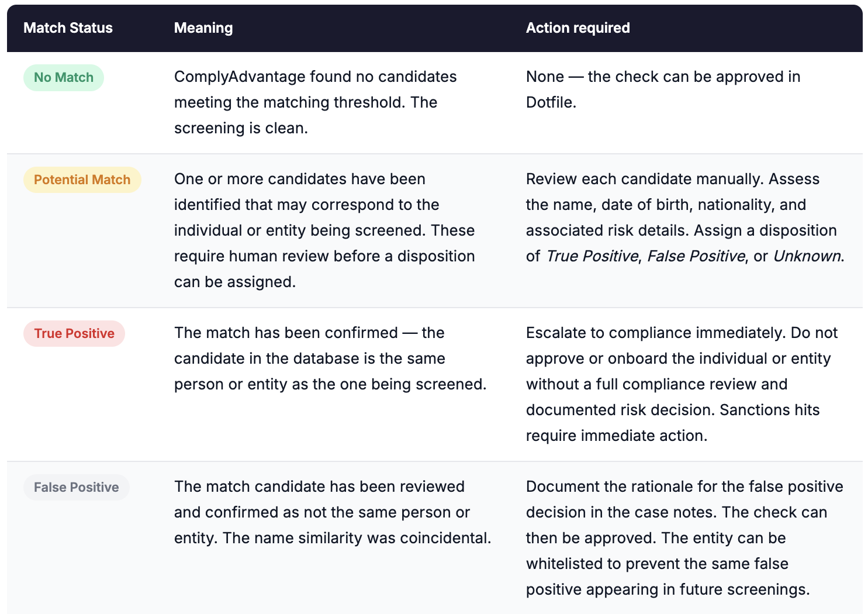Click the 'One or more candidates' meaning paragraph
This screenshot has width=868, height=614.
pos(324,230)
